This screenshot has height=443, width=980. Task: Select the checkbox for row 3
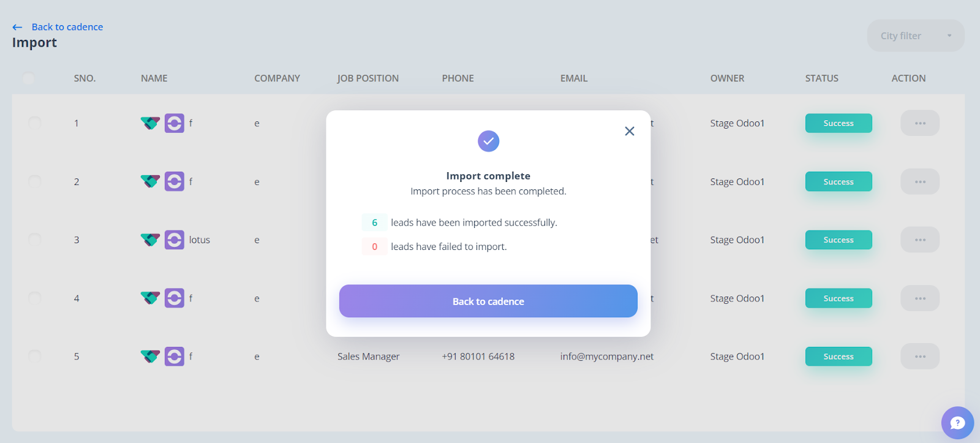35,240
